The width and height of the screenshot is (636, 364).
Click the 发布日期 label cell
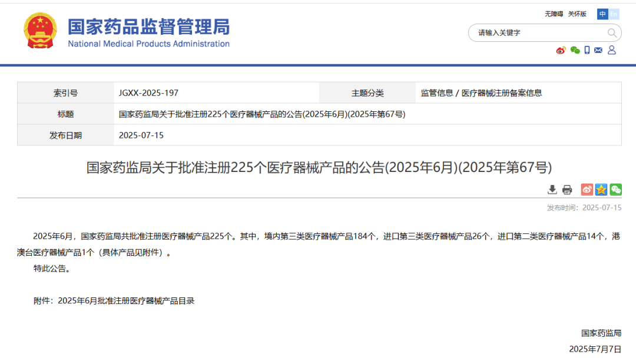pyautogui.click(x=66, y=135)
